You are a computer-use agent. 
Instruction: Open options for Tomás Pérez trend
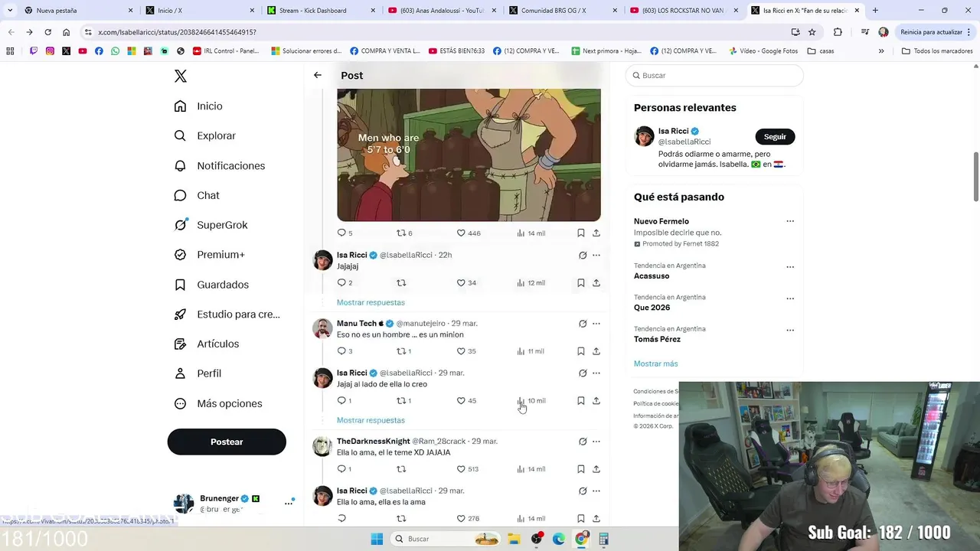tap(790, 329)
